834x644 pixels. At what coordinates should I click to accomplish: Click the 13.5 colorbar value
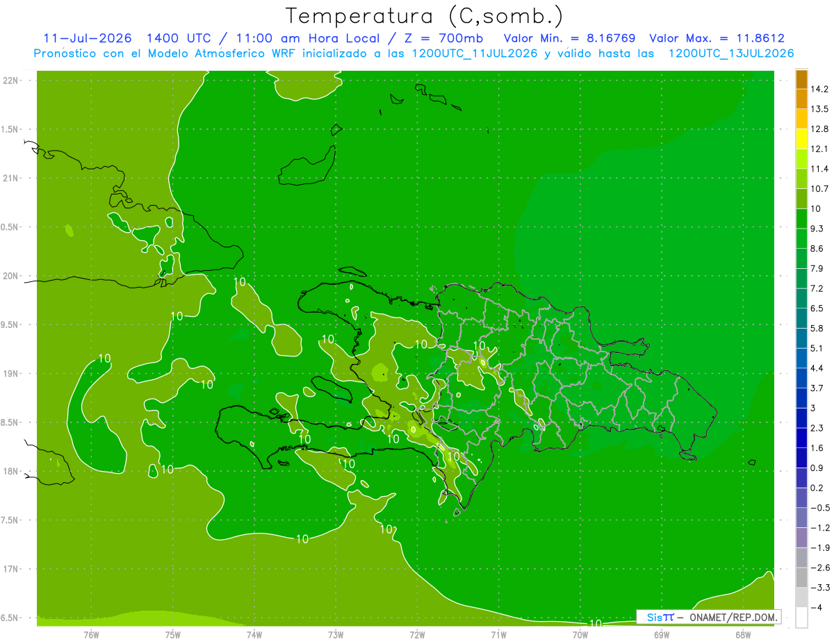[x=819, y=109]
